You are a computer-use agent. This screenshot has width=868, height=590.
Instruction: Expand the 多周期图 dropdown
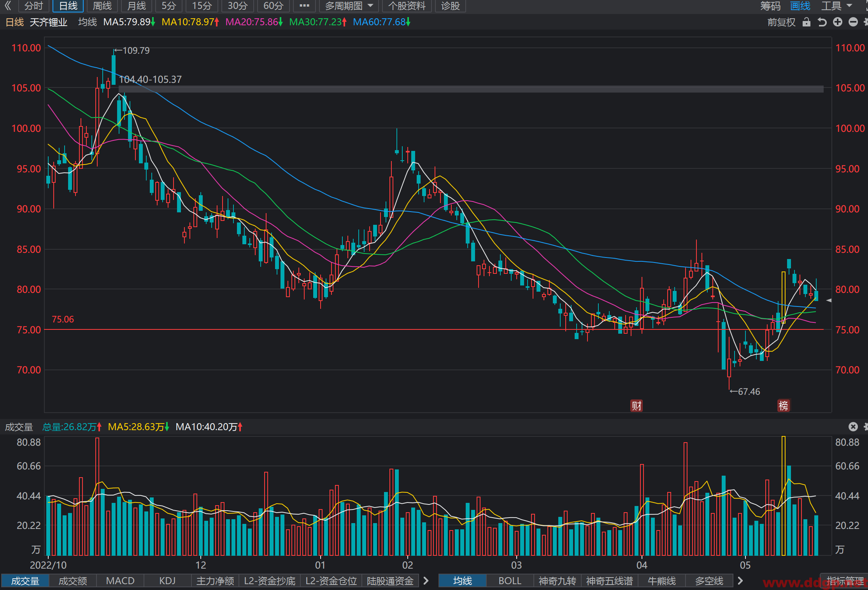pos(349,6)
